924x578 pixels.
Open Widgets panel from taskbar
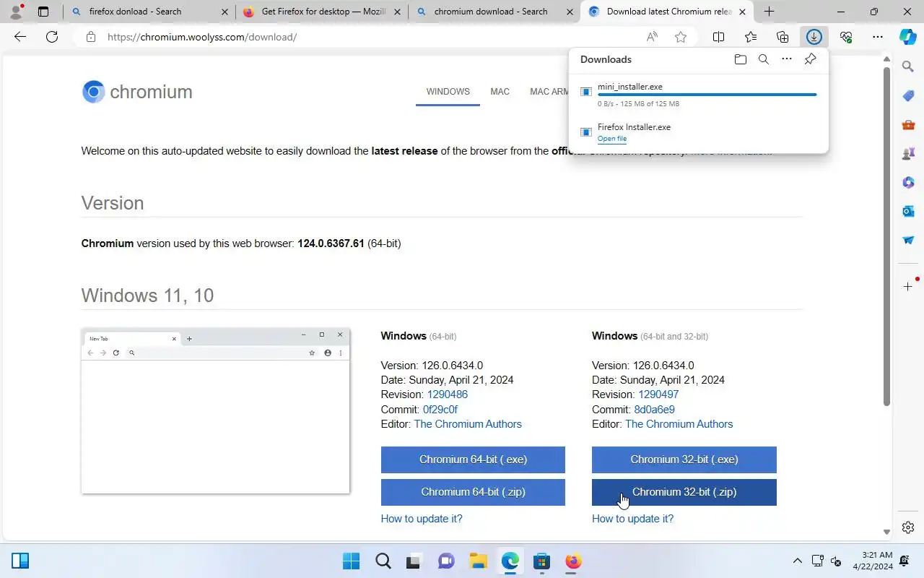tap(20, 561)
